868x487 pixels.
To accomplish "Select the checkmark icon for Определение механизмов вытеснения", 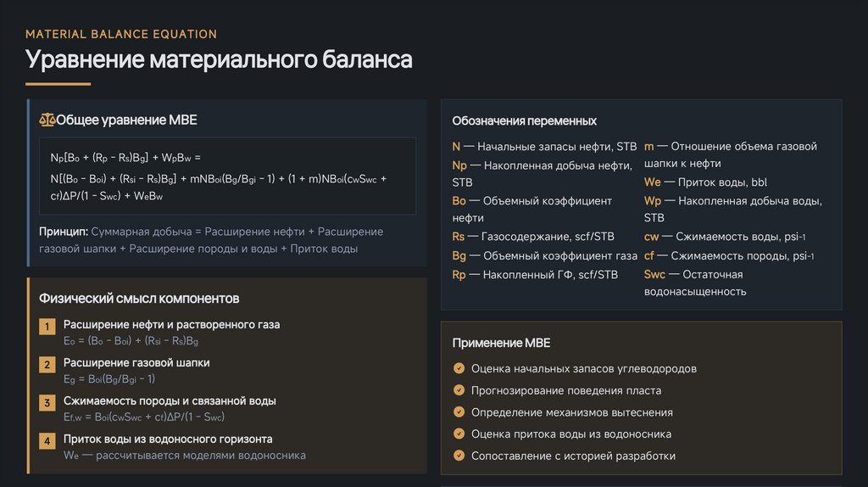I will [459, 412].
